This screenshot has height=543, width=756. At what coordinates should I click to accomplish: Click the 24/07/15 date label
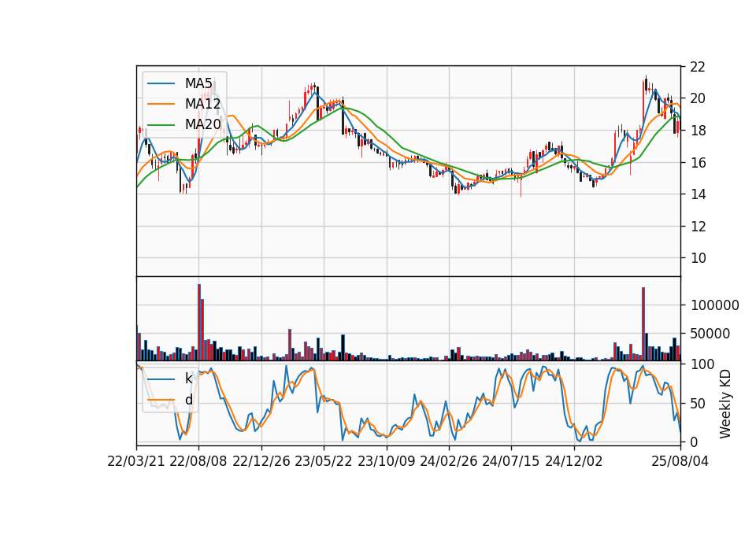click(x=511, y=461)
